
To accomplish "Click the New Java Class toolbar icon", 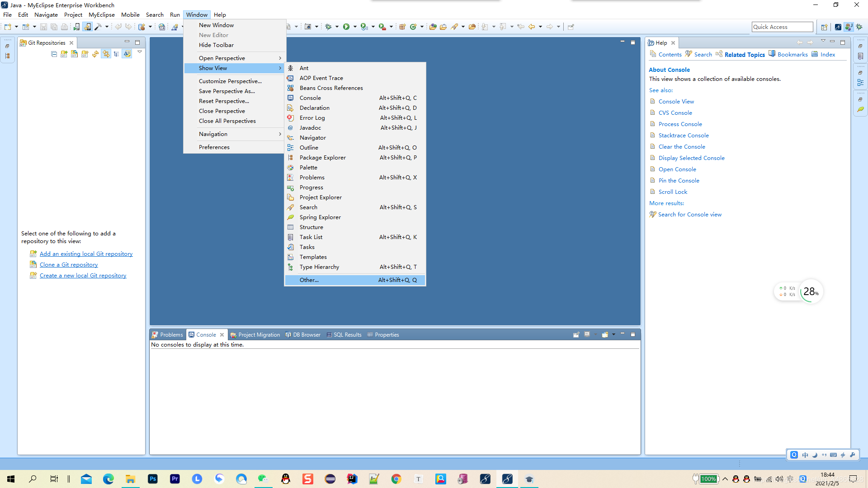I will click(413, 27).
